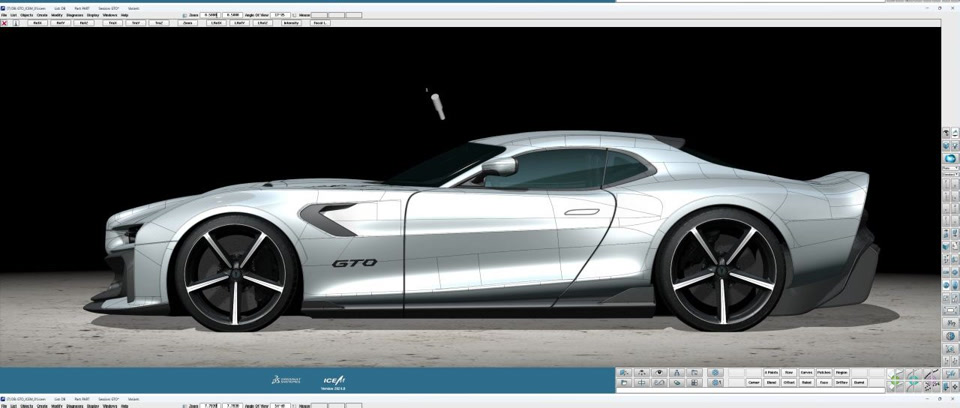Click the four-square grid icon in bottom toolbar

(x=694, y=382)
